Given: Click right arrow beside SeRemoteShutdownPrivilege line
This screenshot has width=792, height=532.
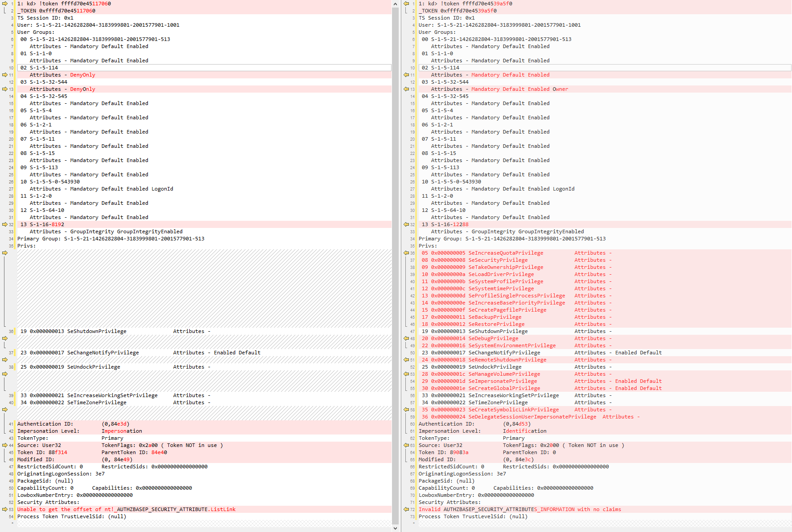Looking at the screenshot, I should (406, 360).
